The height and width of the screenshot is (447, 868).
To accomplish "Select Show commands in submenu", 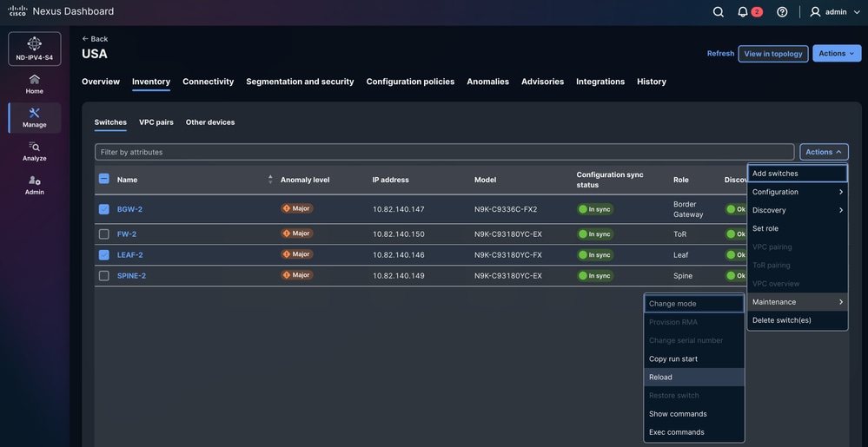I will pyautogui.click(x=694, y=414).
